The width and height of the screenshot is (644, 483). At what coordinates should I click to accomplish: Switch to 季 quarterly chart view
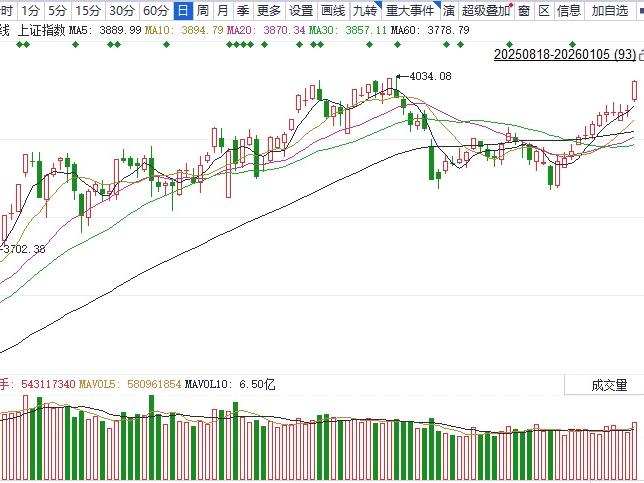point(243,11)
